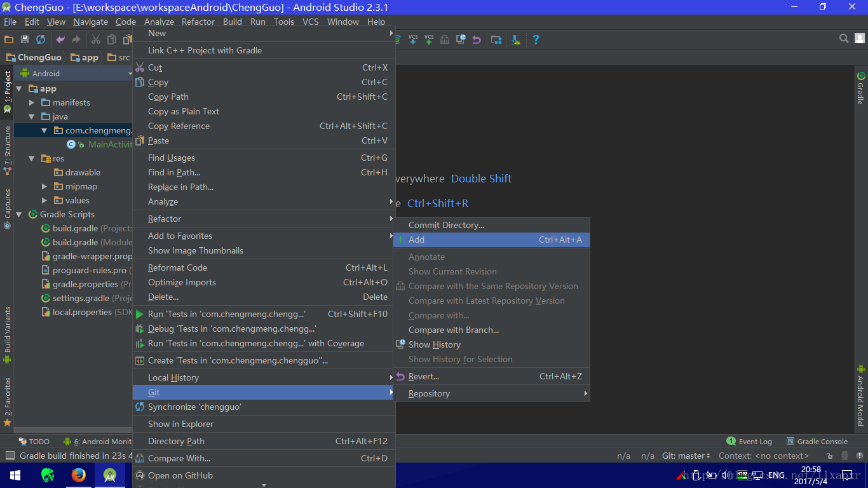Open the Refactor submenu in context menu
This screenshot has width=868, height=488.
(x=264, y=219)
